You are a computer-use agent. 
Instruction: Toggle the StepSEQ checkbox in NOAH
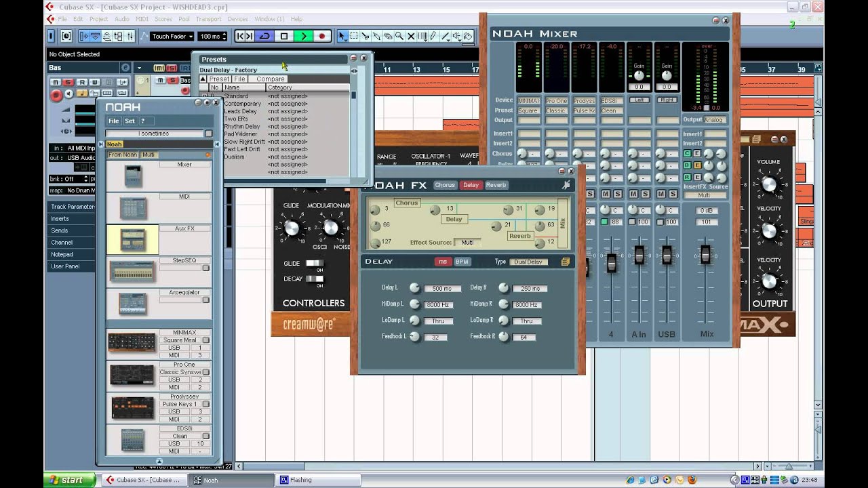206,268
